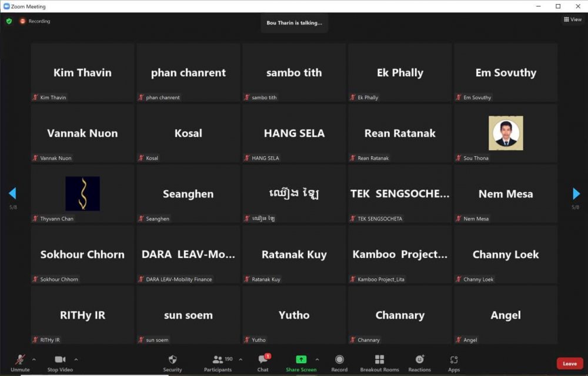Toggle Stop Video camera button
This screenshot has height=376, width=588.
pos(59,360)
